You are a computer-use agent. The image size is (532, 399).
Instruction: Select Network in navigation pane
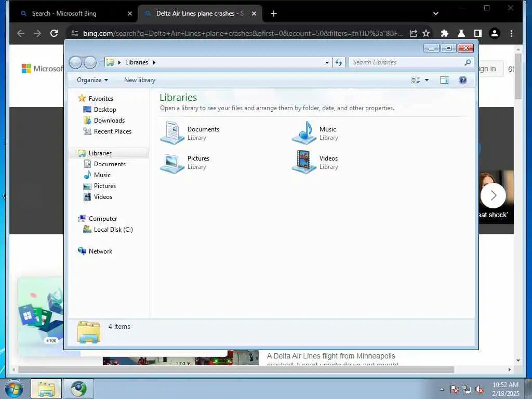point(100,251)
